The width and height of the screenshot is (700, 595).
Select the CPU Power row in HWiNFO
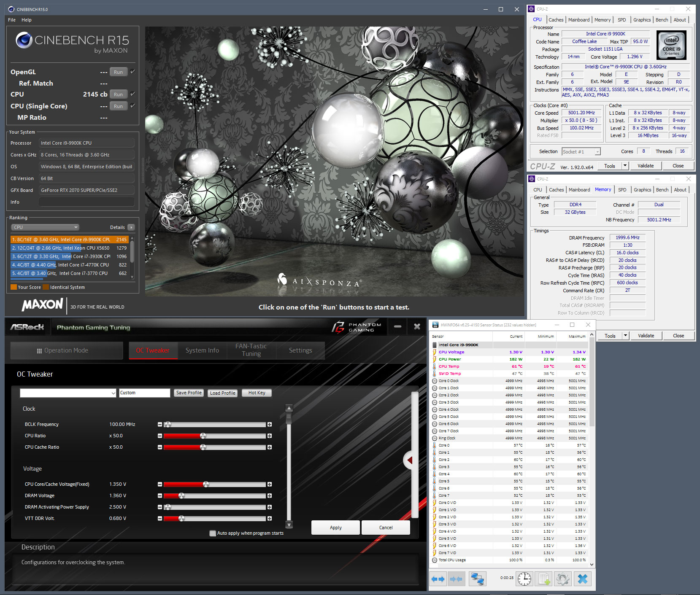(x=509, y=359)
